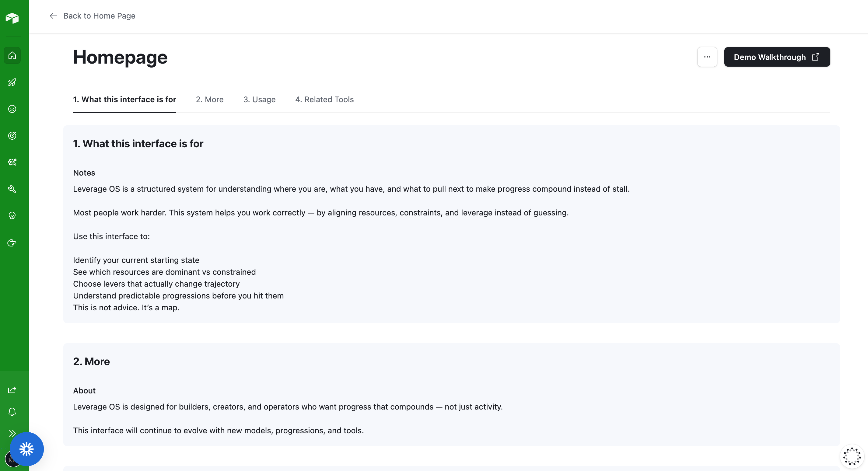Open the share icon in the sidebar
The width and height of the screenshot is (868, 471).
pyautogui.click(x=12, y=389)
